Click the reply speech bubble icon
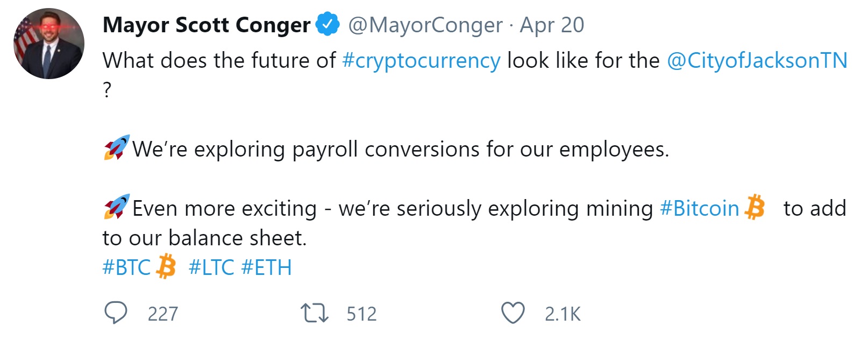Image resolution: width=868 pixels, height=340 pixels. tap(116, 313)
